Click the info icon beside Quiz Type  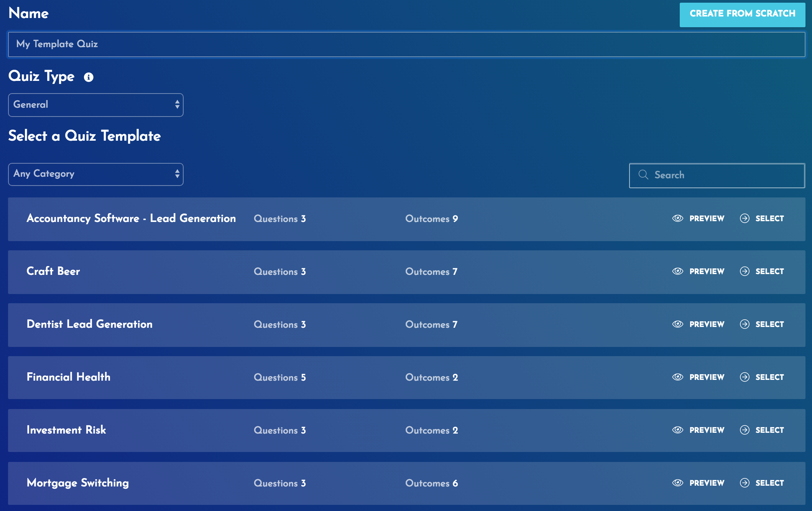(x=89, y=78)
